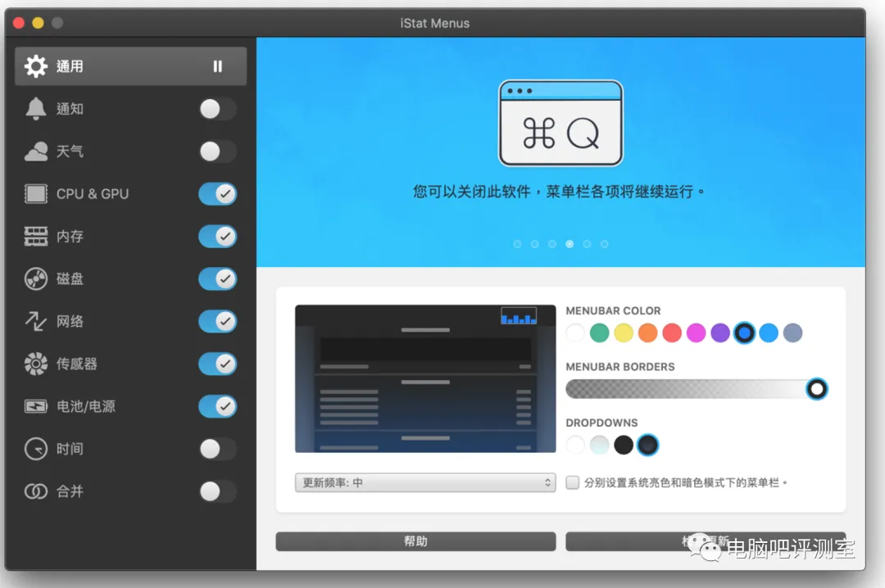
Task: Enable the 通知 toggle
Action: pos(217,109)
